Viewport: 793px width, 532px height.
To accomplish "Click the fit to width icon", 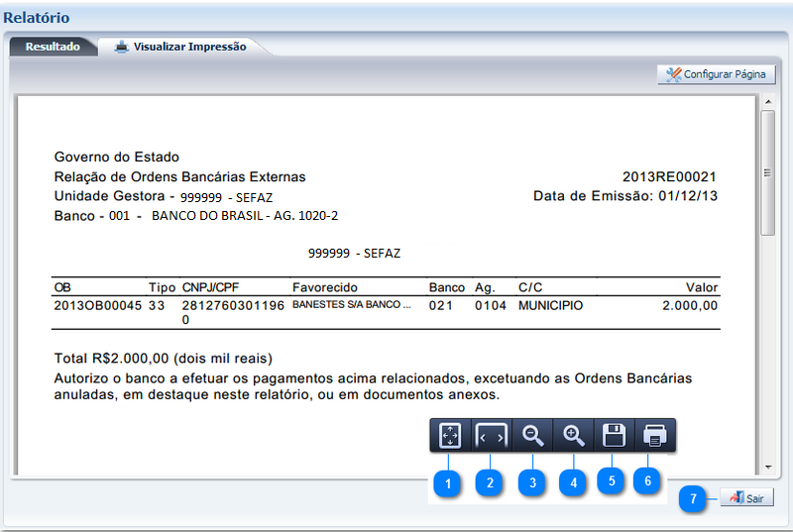I will click(491, 435).
